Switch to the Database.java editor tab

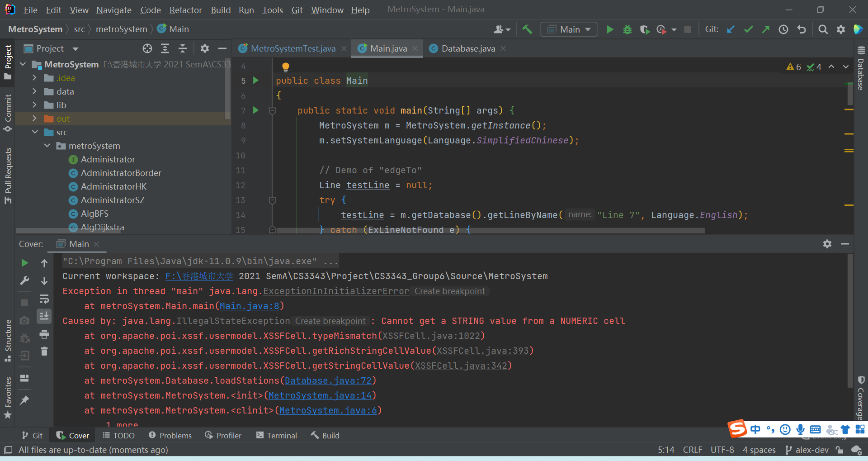[x=467, y=48]
